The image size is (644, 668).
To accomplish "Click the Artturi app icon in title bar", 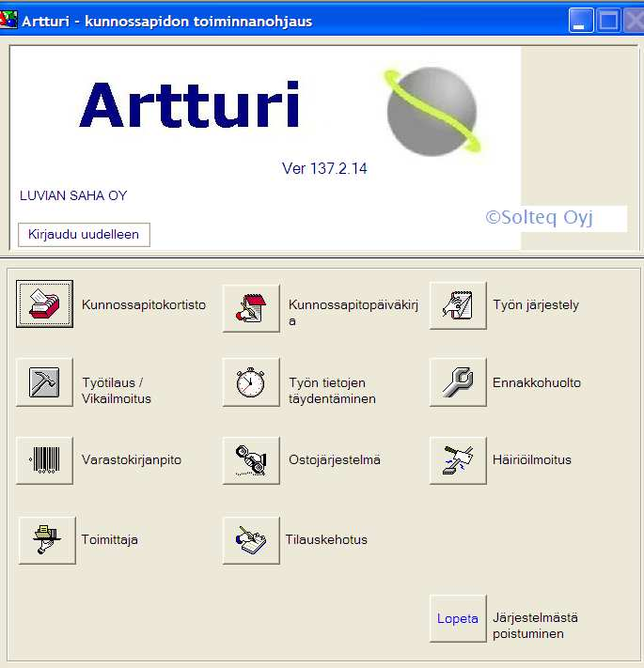I will 8,20.
